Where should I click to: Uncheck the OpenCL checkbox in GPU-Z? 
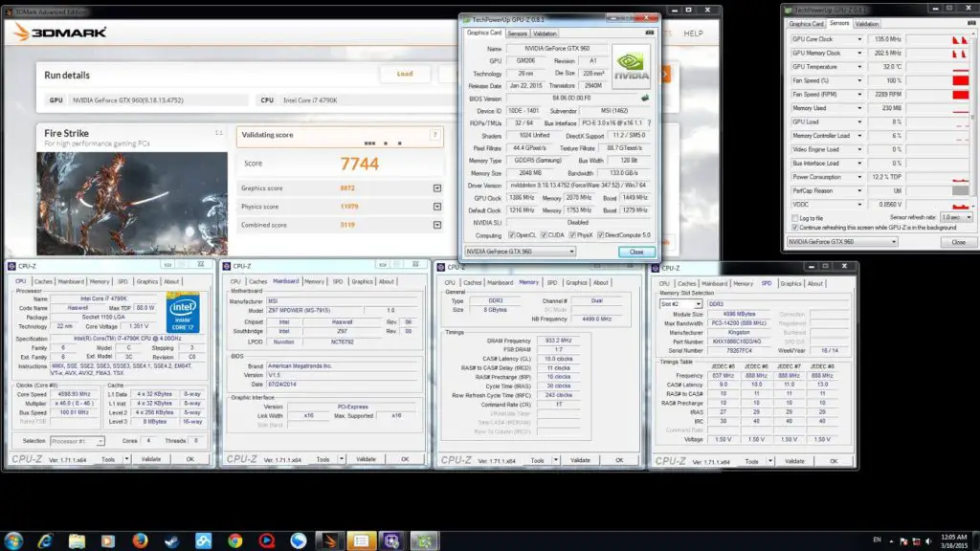(512, 235)
